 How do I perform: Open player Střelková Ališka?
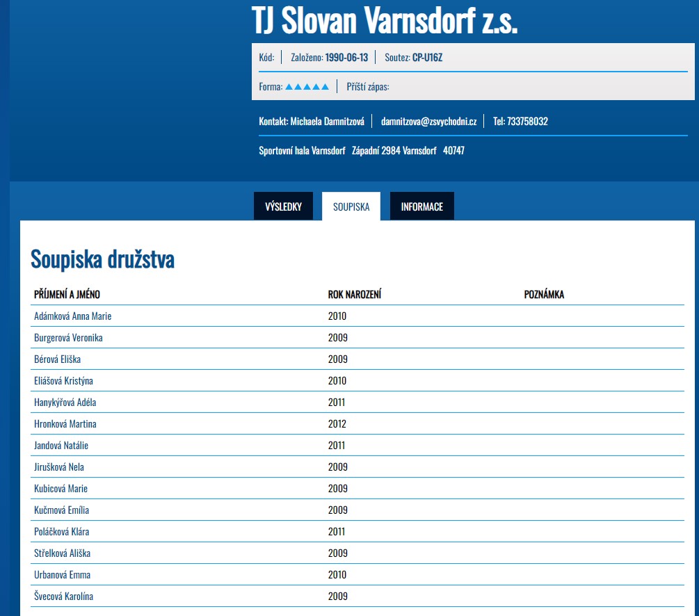coord(62,553)
